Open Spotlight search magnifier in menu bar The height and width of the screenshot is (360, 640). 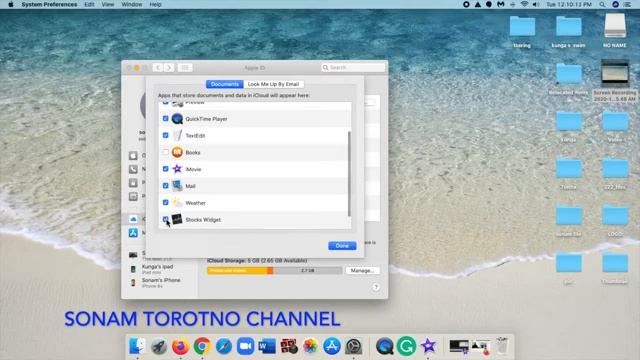point(602,4)
